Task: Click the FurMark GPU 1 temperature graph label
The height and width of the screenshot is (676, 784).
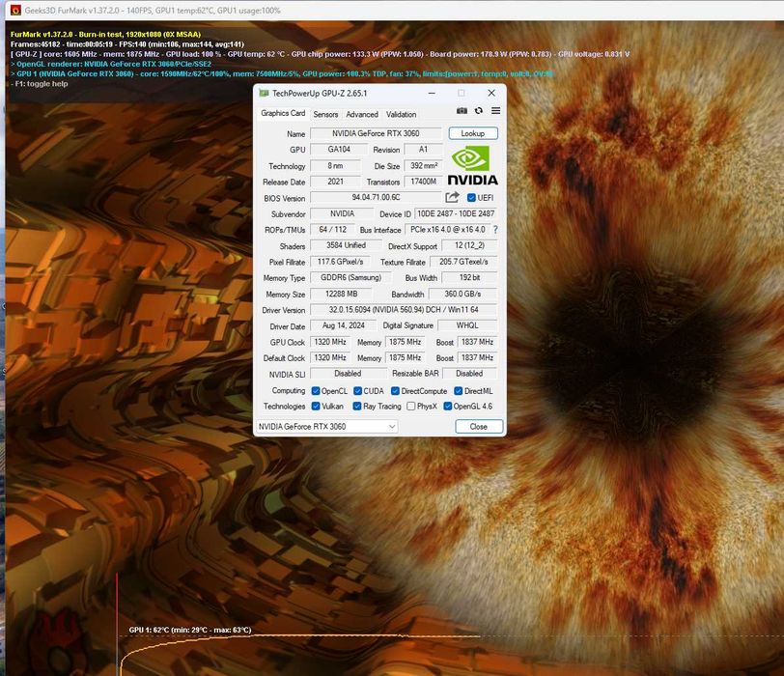Action: point(190,630)
